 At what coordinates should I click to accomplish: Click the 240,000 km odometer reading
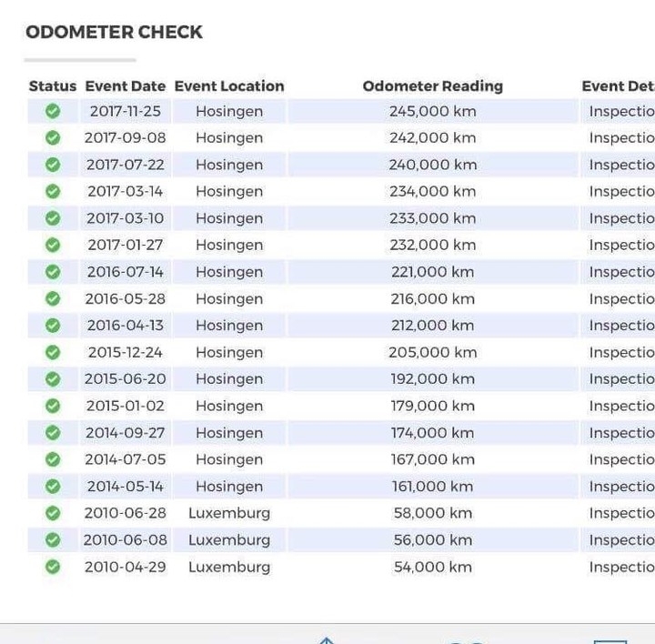point(433,165)
